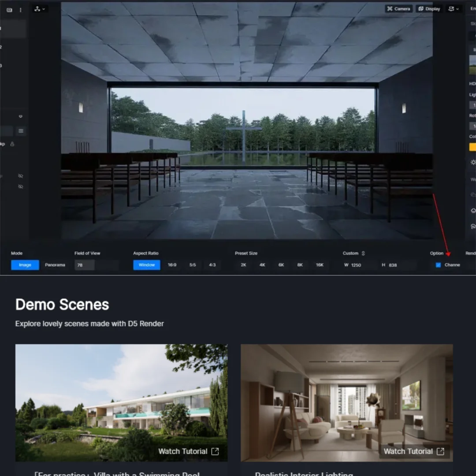This screenshot has height=476, width=476.
Task: Open the three-dot more options menu
Action: tap(20, 10)
